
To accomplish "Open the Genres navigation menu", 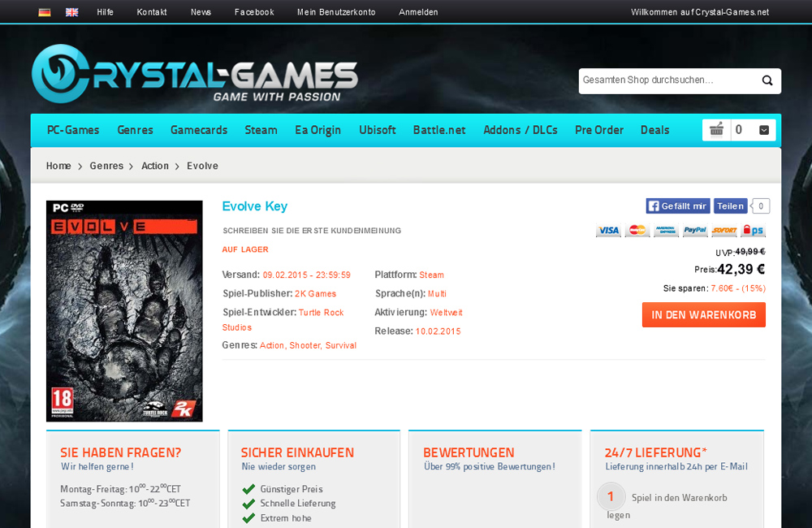I will (x=135, y=130).
